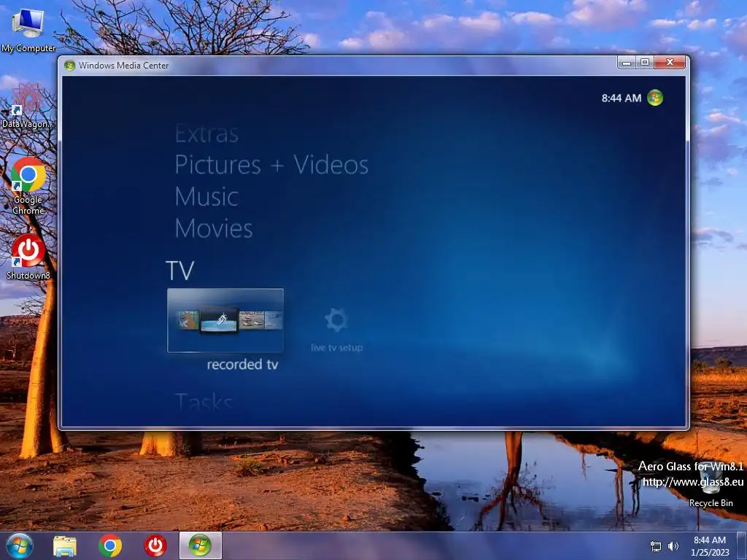Open the recorded tv tile
747x560 pixels.
tap(225, 321)
